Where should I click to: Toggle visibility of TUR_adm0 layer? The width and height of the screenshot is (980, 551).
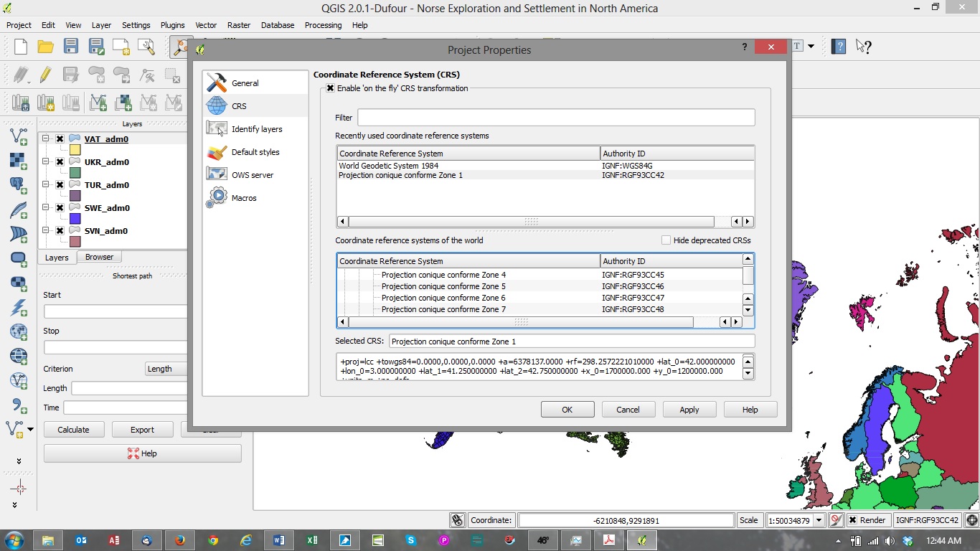[x=60, y=185]
